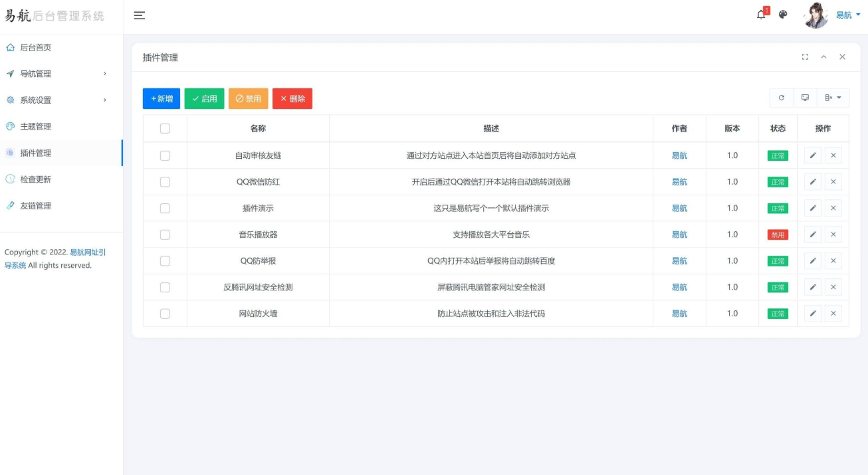Edit the 插件演示 plugin
Viewport: 868px width, 475px height.
coord(813,208)
